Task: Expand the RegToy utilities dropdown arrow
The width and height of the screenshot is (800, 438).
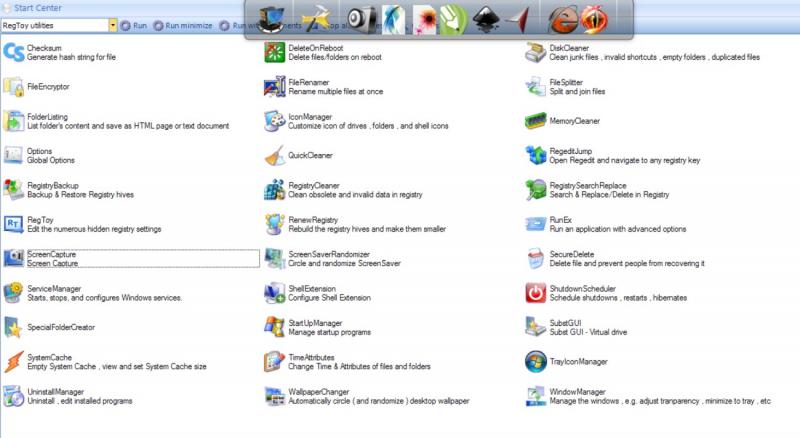Action: point(113,25)
